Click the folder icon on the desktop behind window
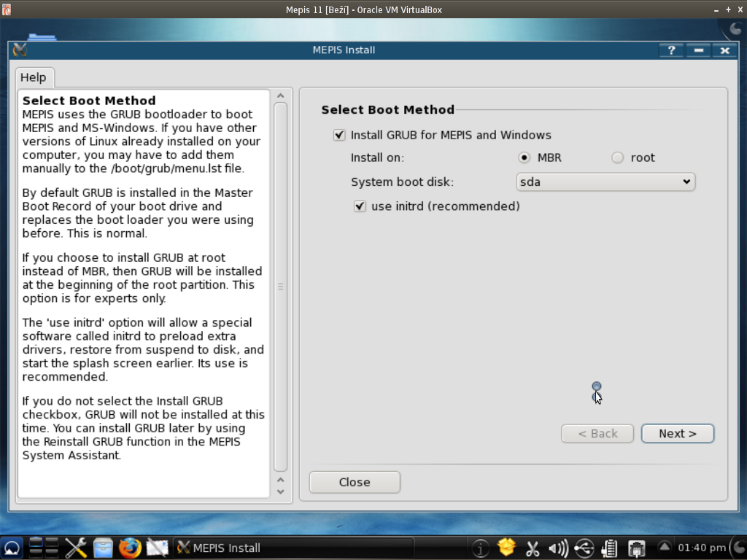Image resolution: width=747 pixels, height=560 pixels. point(42,36)
